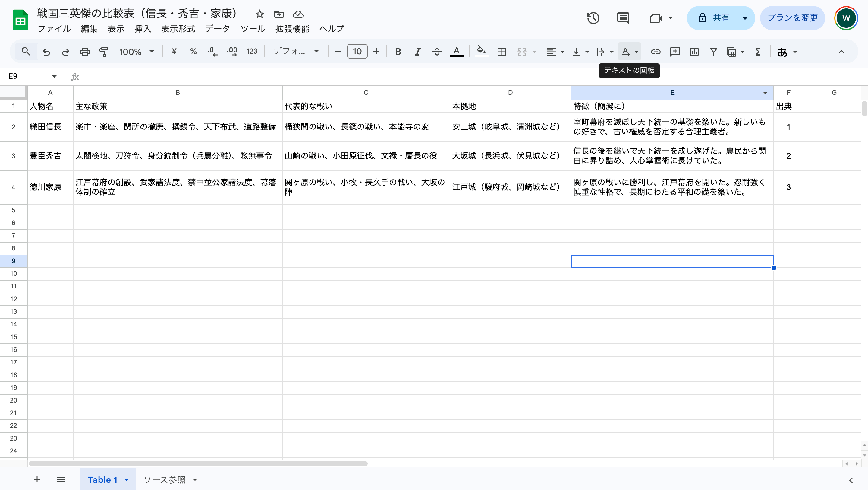Open column E header dropdown arrow
This screenshot has height=490, width=868.
point(765,93)
